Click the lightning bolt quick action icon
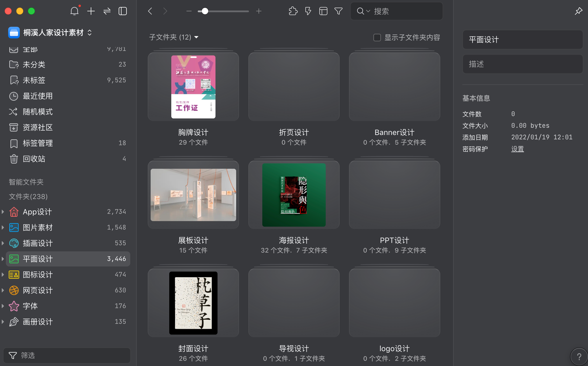 click(x=308, y=11)
